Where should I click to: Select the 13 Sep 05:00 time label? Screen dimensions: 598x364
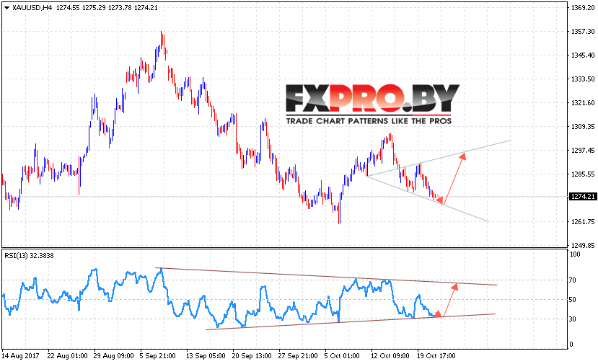206,356
